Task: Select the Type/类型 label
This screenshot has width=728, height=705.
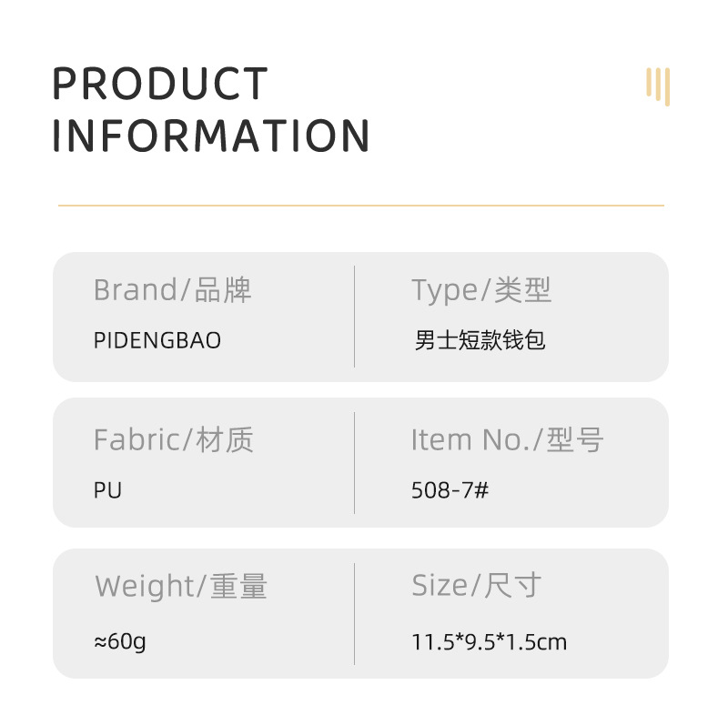Action: tap(481, 290)
